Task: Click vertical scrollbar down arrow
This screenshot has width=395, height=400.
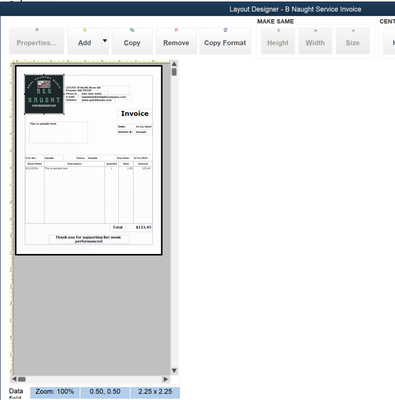Action: [174, 370]
